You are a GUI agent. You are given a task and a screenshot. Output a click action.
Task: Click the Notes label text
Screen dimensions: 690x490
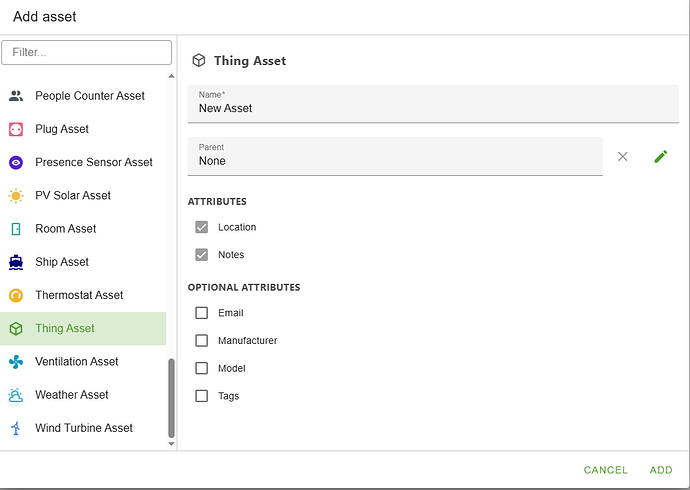click(231, 255)
